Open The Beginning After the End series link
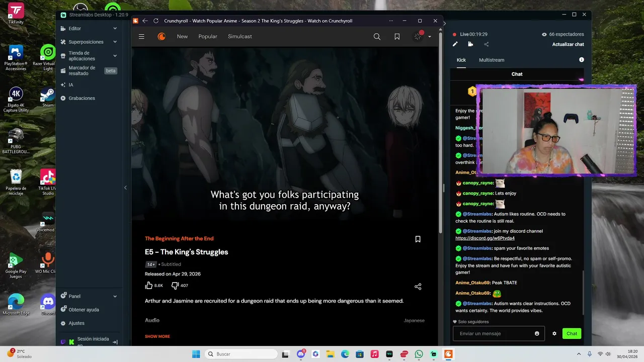Image resolution: width=644 pixels, height=362 pixels. pyautogui.click(x=179, y=238)
